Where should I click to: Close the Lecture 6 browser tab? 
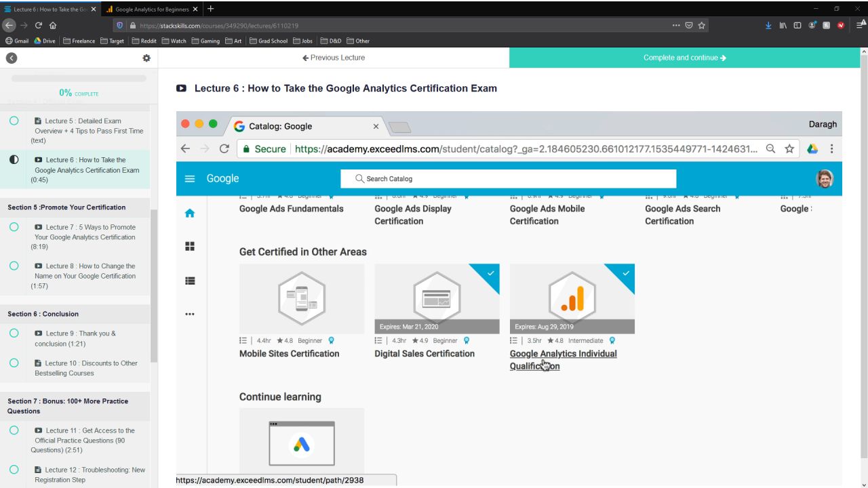click(94, 9)
